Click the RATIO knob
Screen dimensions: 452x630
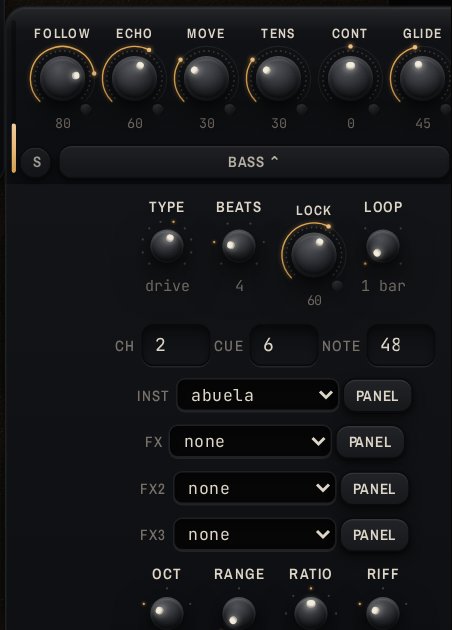click(311, 614)
